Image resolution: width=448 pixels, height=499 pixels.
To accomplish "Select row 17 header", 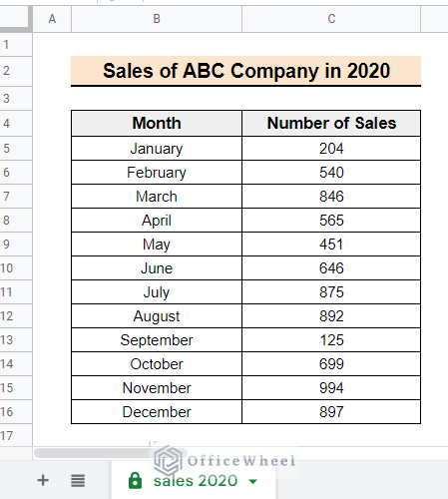I will pos(16,435).
